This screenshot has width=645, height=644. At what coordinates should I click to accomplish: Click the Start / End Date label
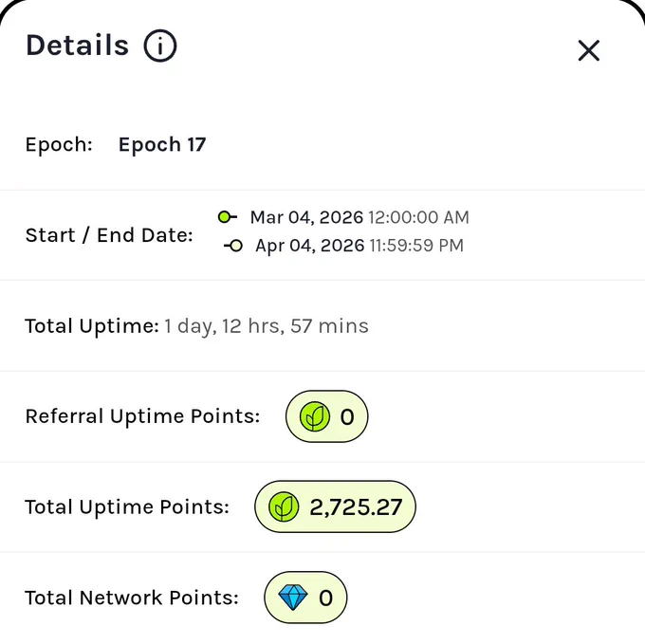point(109,235)
